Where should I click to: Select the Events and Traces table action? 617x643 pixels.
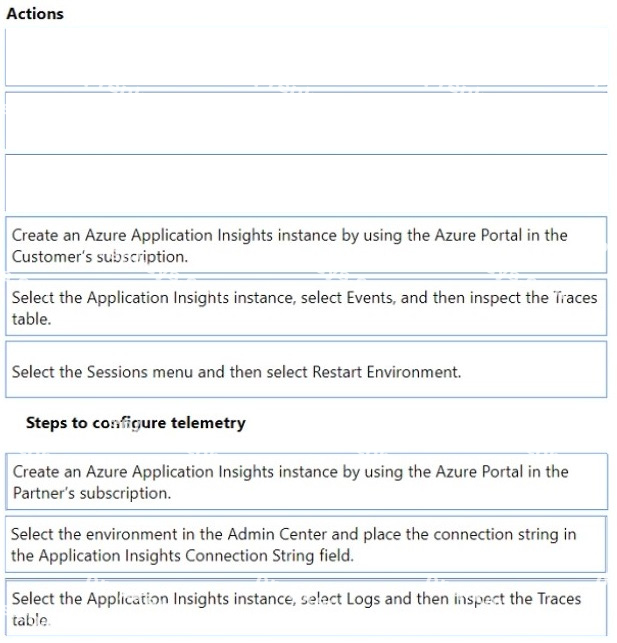(306, 308)
